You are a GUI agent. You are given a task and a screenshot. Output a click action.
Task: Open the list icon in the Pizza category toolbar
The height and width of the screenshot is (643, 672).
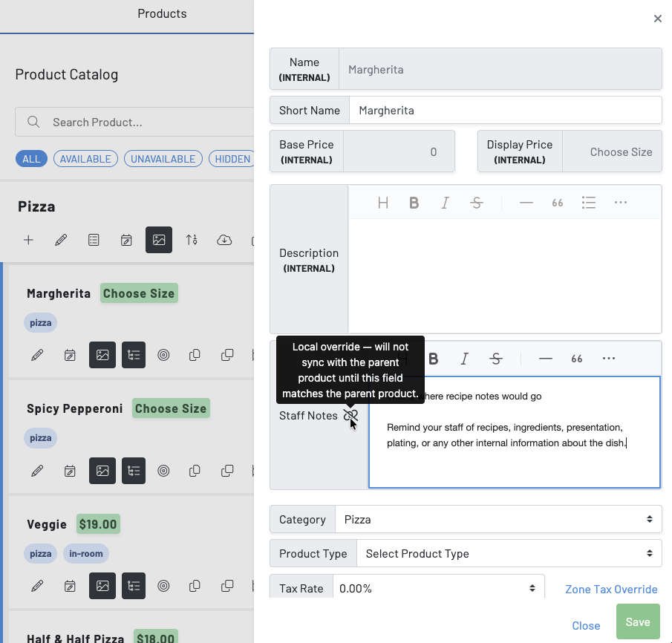pos(94,240)
